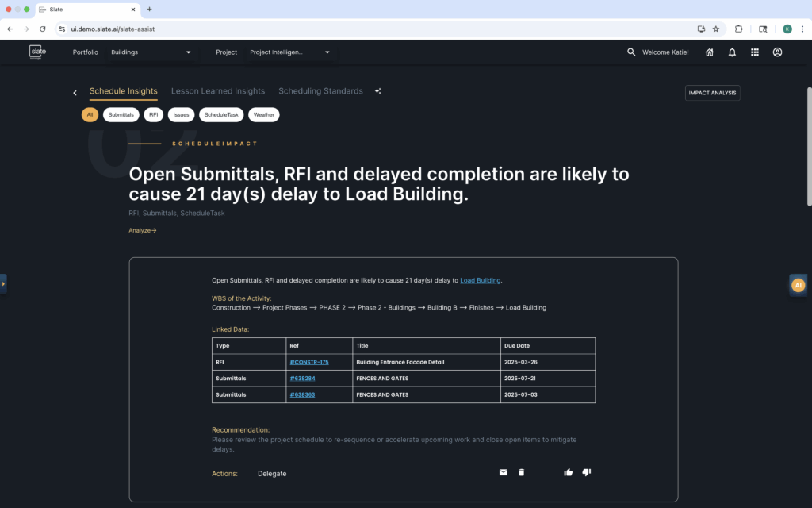Screen dimensions: 812x508
Task: Give a thumbs up to this insight
Action: (568, 471)
